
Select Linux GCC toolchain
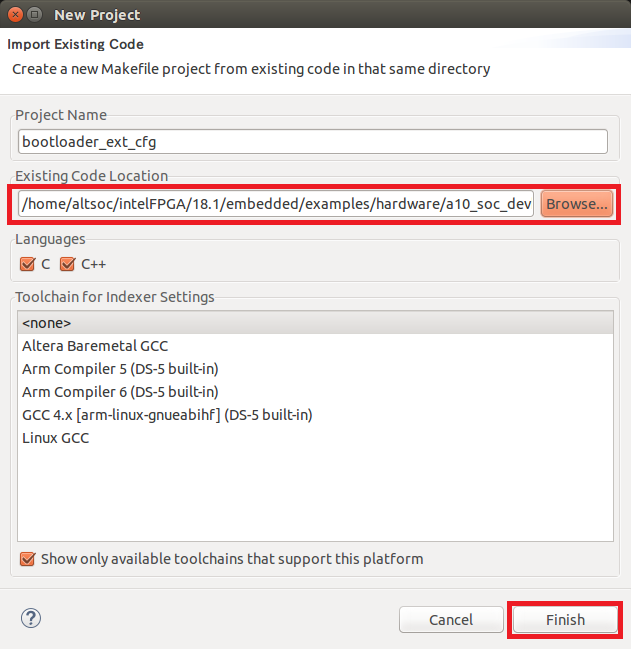coord(55,438)
